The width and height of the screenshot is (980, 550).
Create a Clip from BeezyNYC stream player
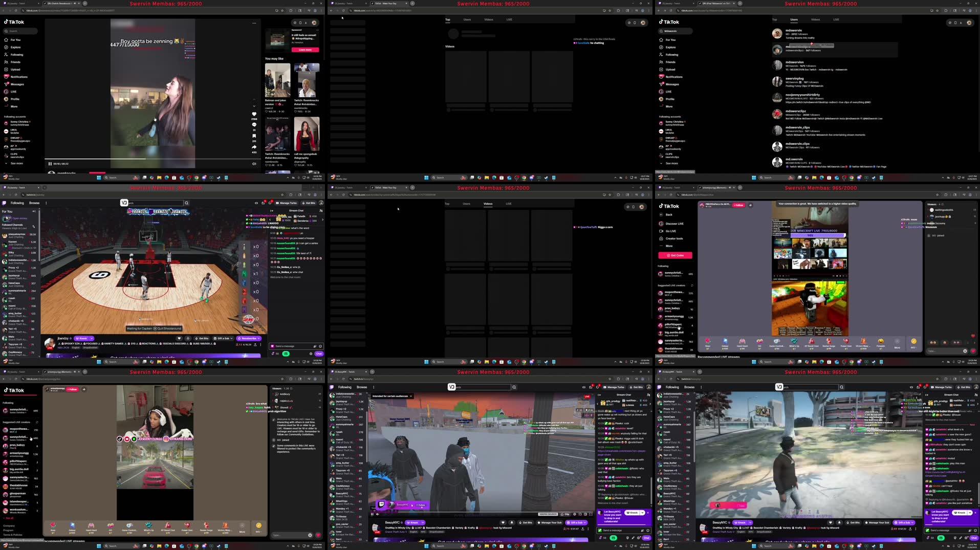565,514
